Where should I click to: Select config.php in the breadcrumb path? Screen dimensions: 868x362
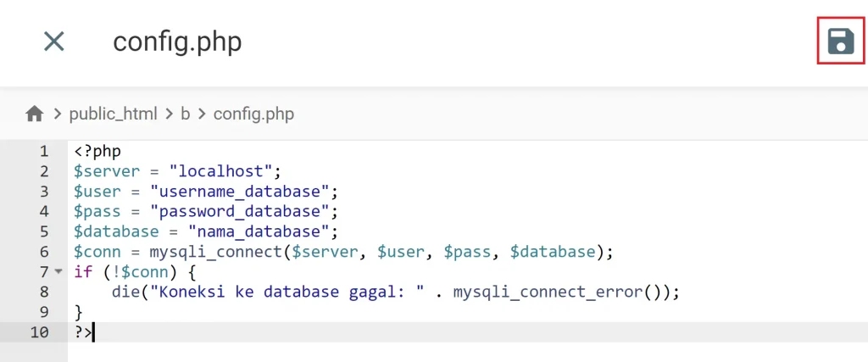click(x=253, y=114)
